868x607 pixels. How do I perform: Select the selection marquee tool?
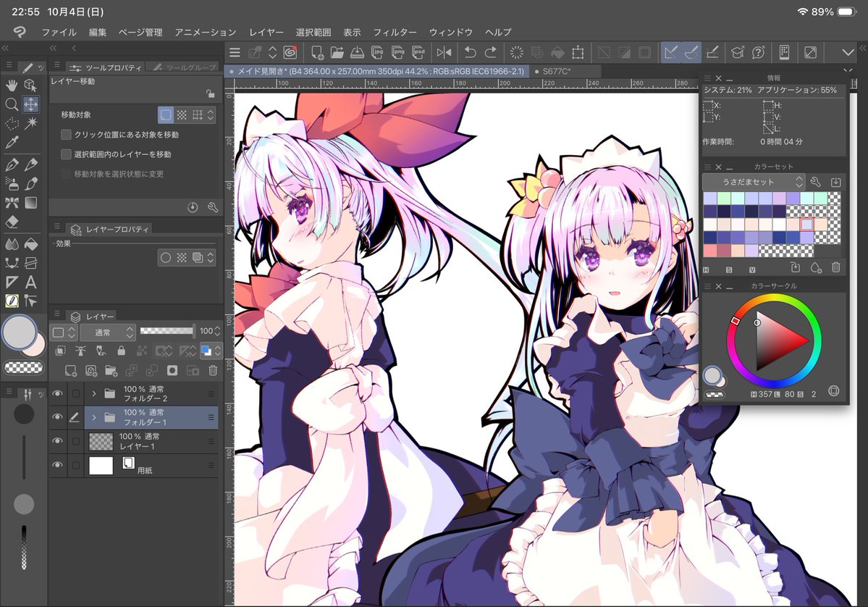12,122
